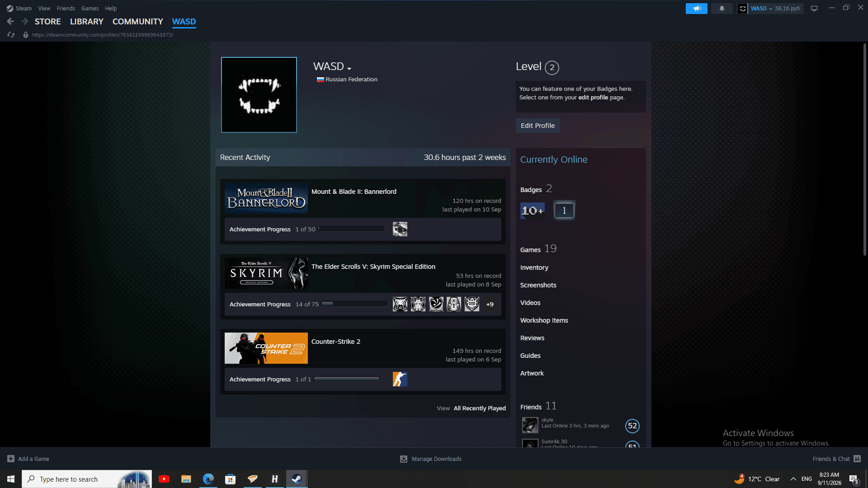The height and width of the screenshot is (488, 868).
Task: Open Mount & Blade II: Bannerlord title link
Action: tap(354, 192)
